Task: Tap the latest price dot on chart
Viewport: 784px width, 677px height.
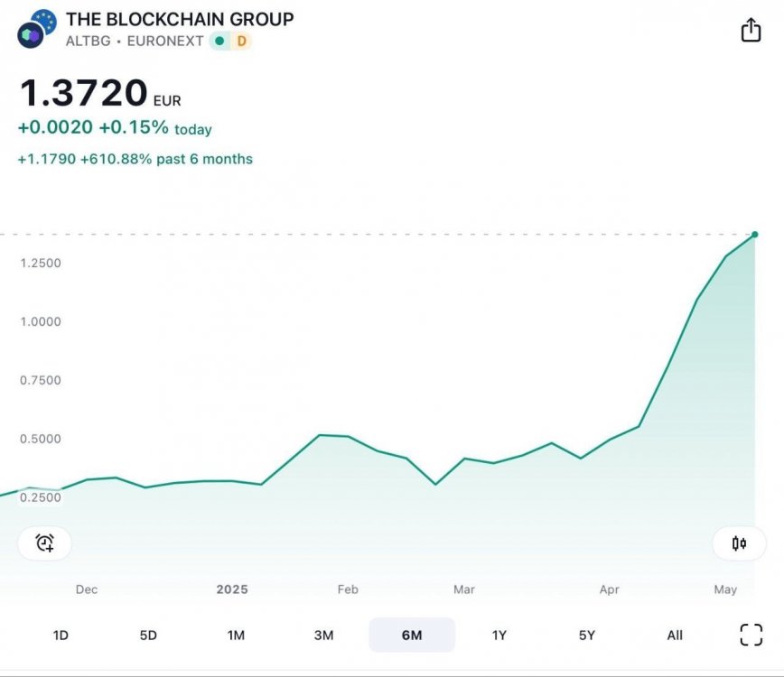Action: click(754, 235)
